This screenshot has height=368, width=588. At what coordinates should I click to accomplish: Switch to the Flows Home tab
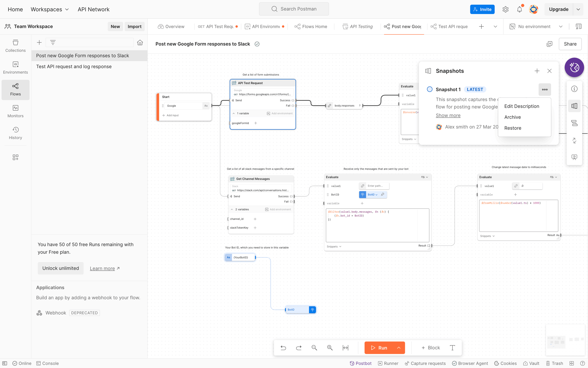coord(311,27)
